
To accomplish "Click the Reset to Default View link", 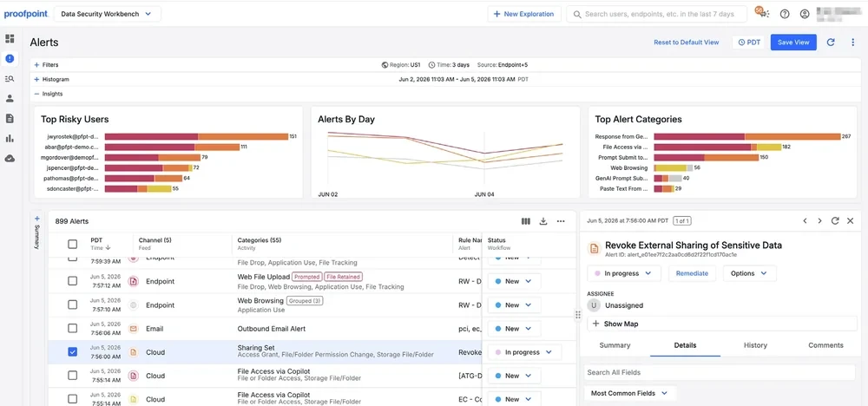I will (687, 42).
